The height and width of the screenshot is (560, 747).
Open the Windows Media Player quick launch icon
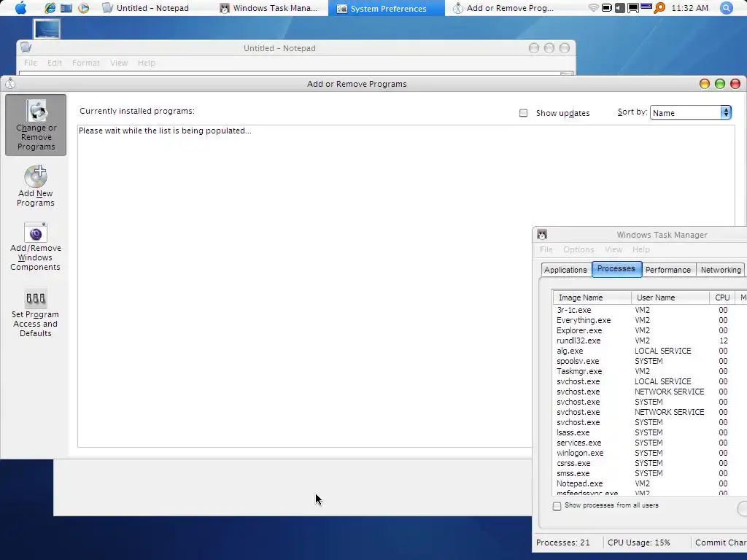[x=83, y=8]
